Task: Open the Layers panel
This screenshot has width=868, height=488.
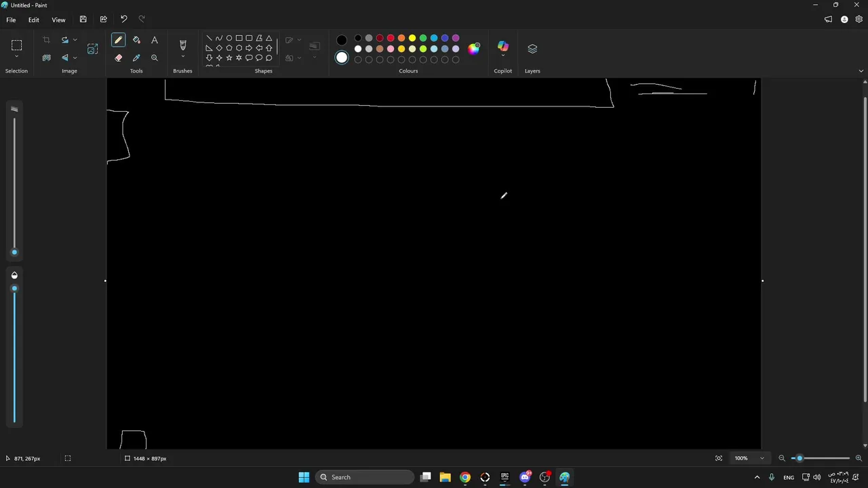Action: pos(532,49)
